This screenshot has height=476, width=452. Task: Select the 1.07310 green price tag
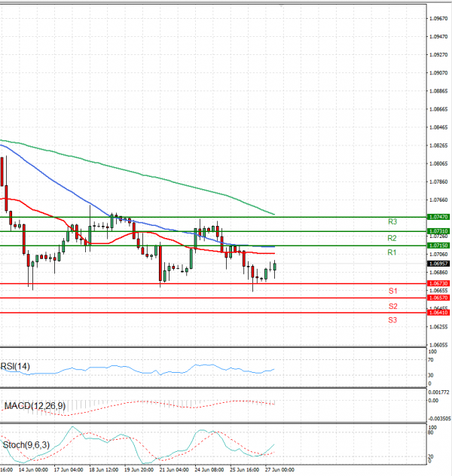[438, 231]
